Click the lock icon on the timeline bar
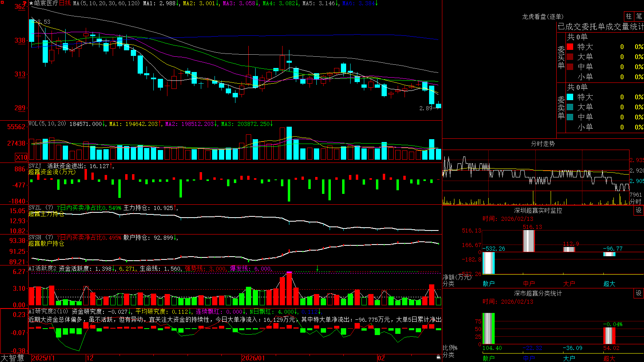The width and height of the screenshot is (644, 362). click(438, 357)
